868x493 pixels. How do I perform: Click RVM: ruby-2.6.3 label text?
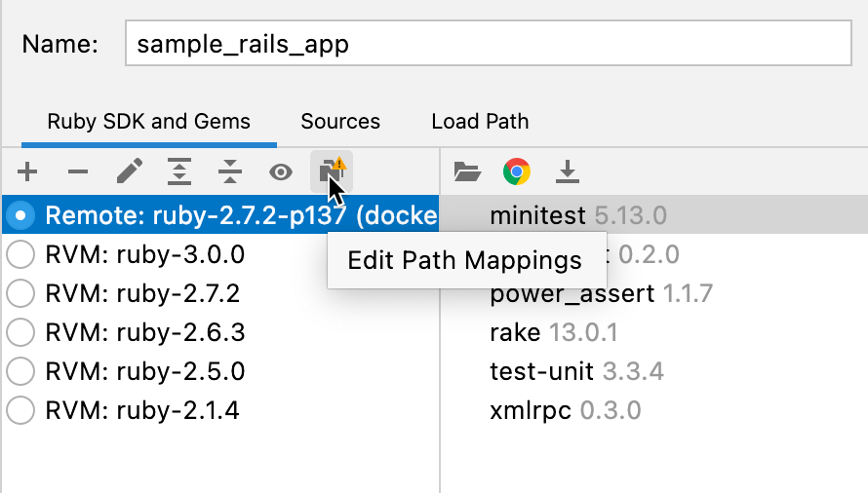[145, 332]
